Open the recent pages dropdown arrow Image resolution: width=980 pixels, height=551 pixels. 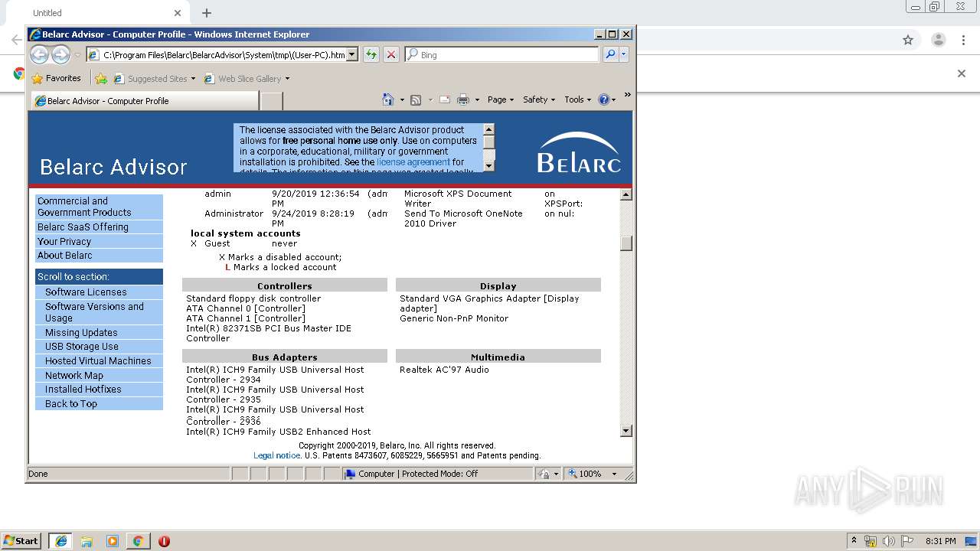(x=77, y=55)
